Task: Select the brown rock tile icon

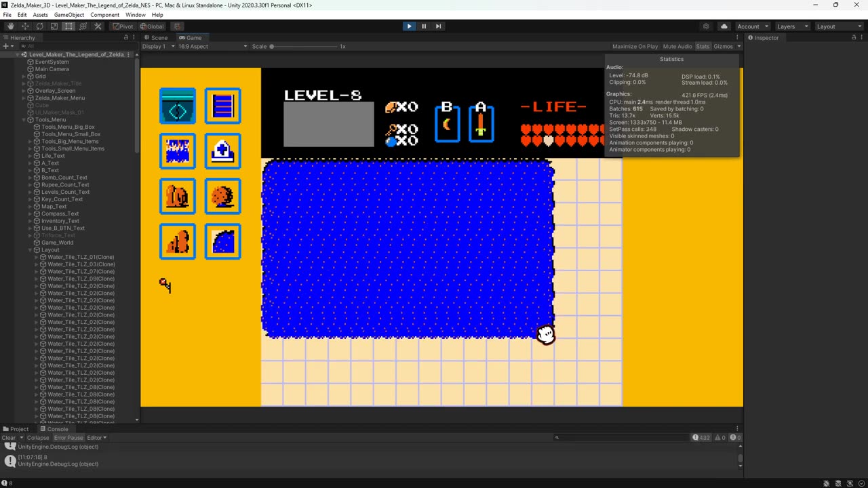Action: [x=178, y=197]
